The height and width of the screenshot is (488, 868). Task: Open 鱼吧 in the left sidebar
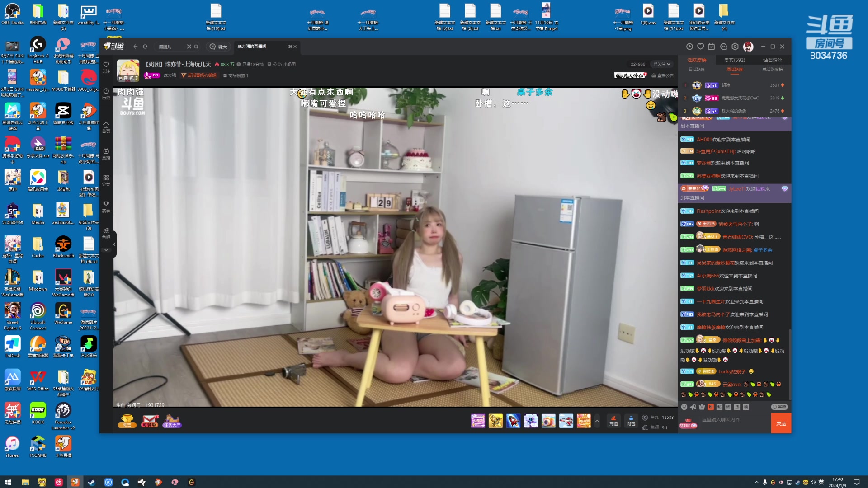click(x=106, y=233)
